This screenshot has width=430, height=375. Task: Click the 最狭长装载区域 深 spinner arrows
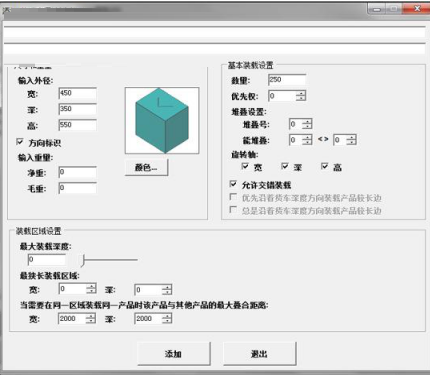click(x=167, y=289)
